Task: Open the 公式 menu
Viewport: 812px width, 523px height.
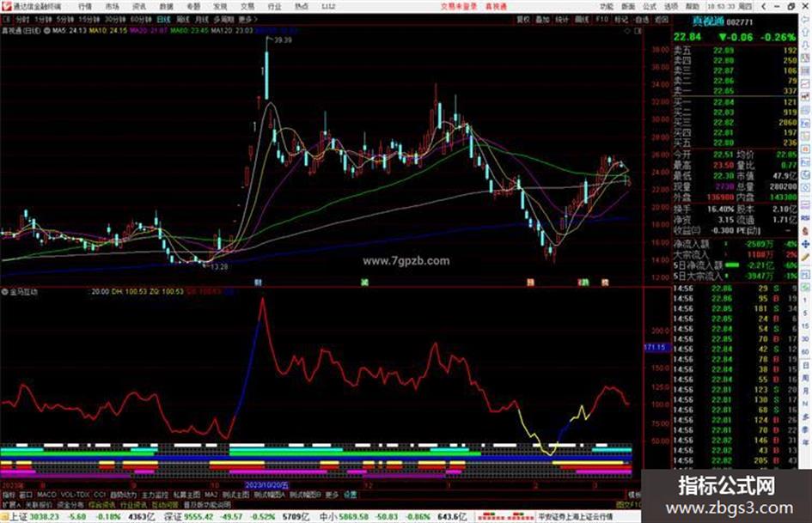Action: 650,7
